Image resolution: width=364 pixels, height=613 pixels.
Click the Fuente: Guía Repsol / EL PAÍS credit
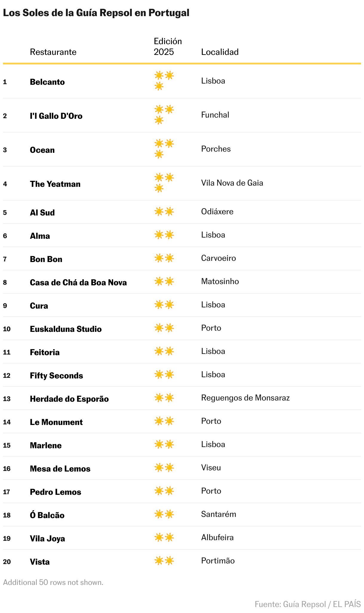click(308, 604)
